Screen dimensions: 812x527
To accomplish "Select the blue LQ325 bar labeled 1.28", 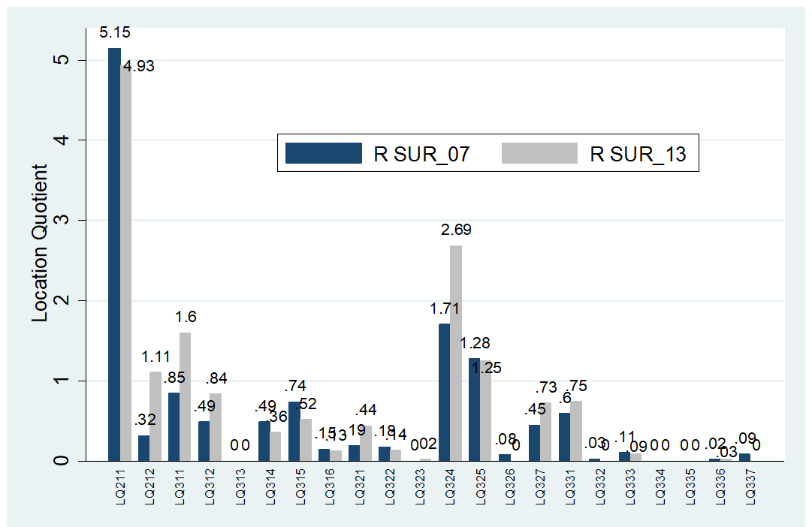I will pyautogui.click(x=475, y=409).
